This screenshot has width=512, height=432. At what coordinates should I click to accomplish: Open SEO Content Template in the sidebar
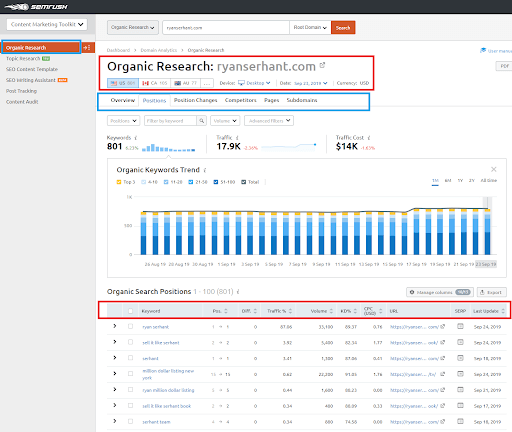pos(32,69)
